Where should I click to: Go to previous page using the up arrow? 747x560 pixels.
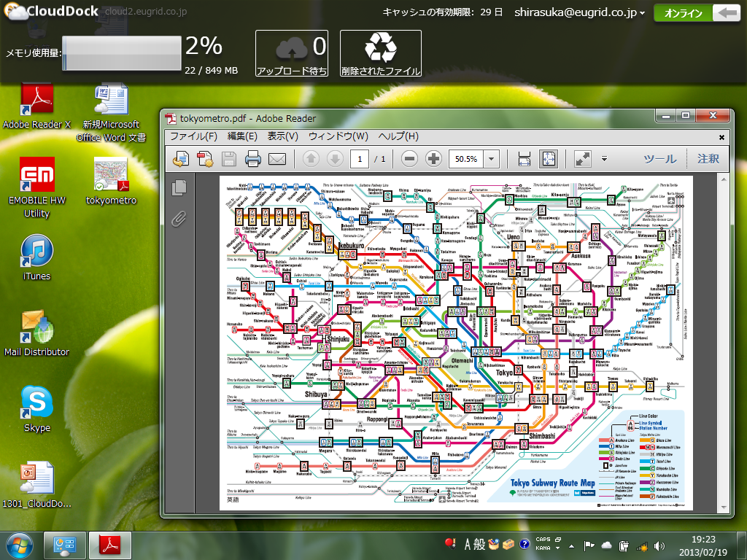311,158
